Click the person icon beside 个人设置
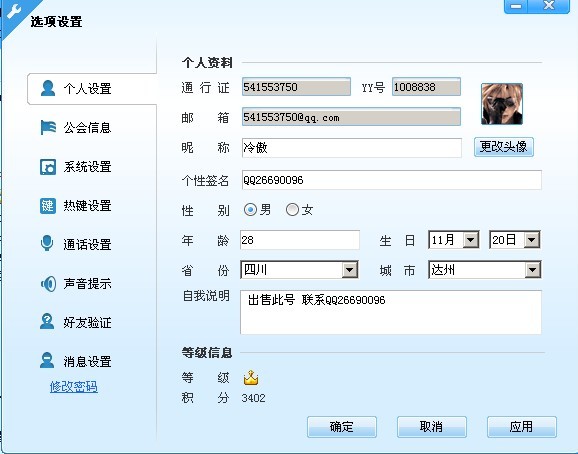 [x=48, y=88]
